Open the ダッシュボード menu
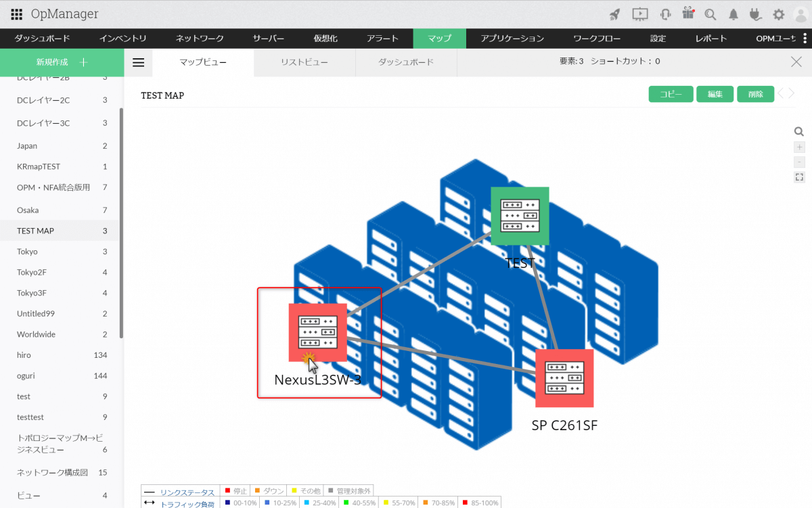Image resolution: width=812 pixels, height=508 pixels. [x=42, y=39]
